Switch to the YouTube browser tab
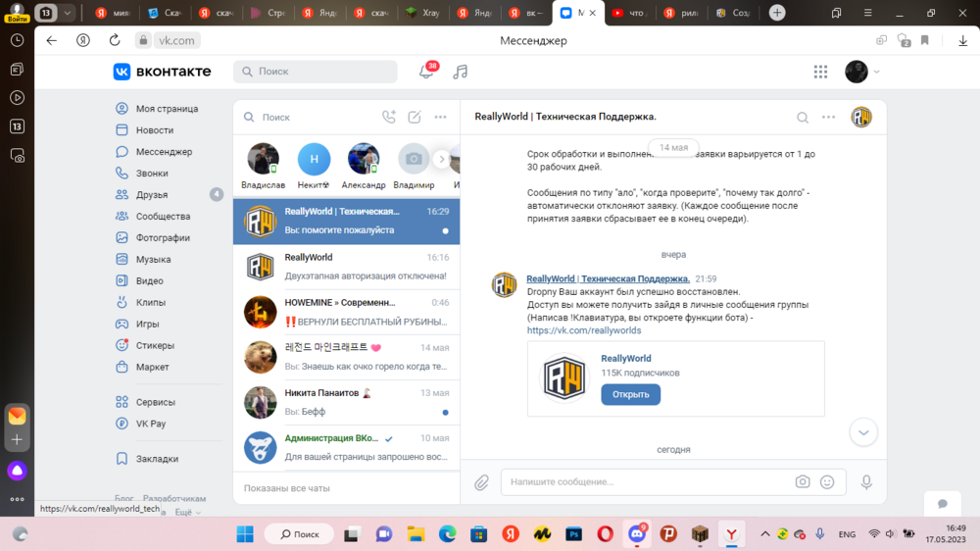The width and height of the screenshot is (980, 551). pyautogui.click(x=630, y=13)
